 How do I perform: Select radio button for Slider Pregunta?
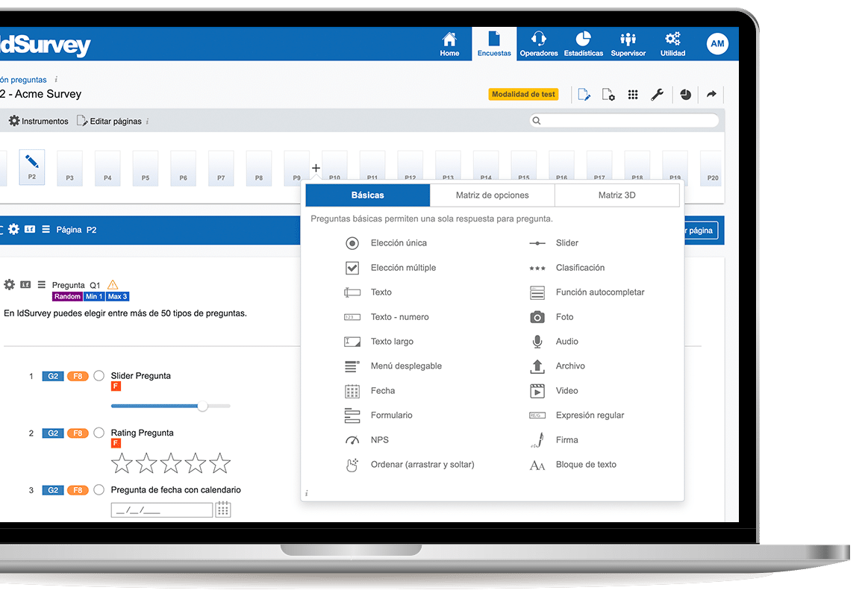99,376
